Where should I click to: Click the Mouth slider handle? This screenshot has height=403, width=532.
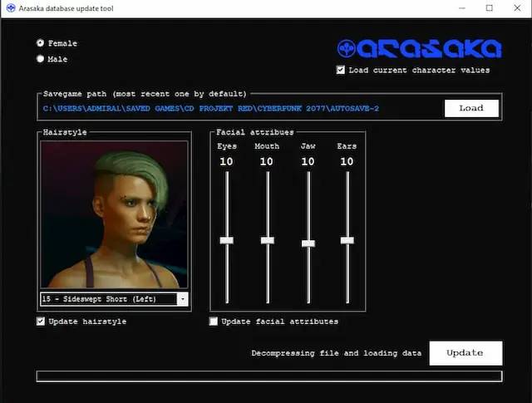(x=268, y=240)
